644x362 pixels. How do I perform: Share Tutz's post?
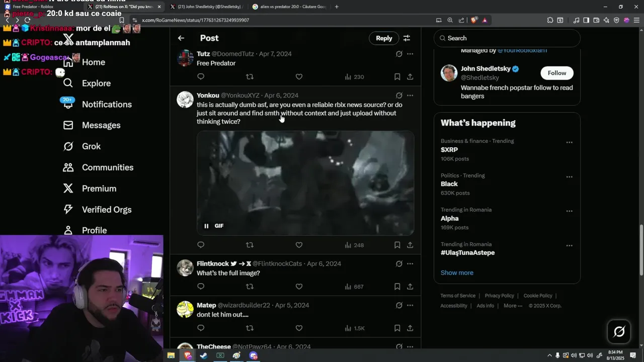[410, 76]
